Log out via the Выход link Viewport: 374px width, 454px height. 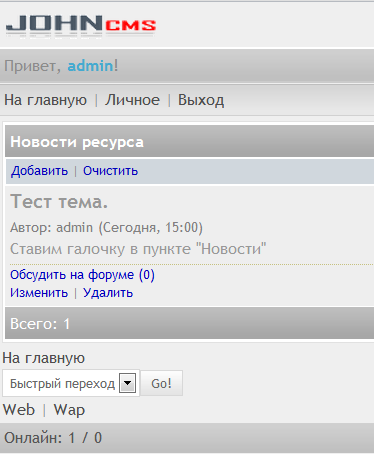[x=201, y=100]
